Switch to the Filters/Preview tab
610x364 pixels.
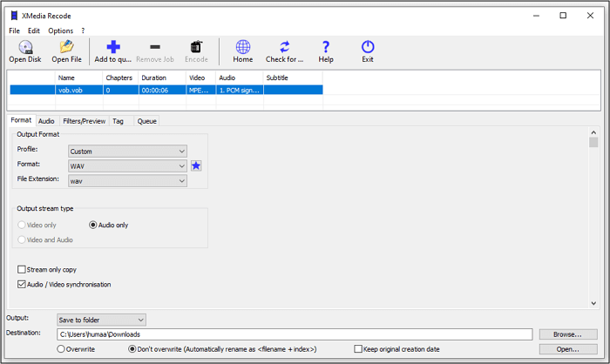pyautogui.click(x=84, y=121)
